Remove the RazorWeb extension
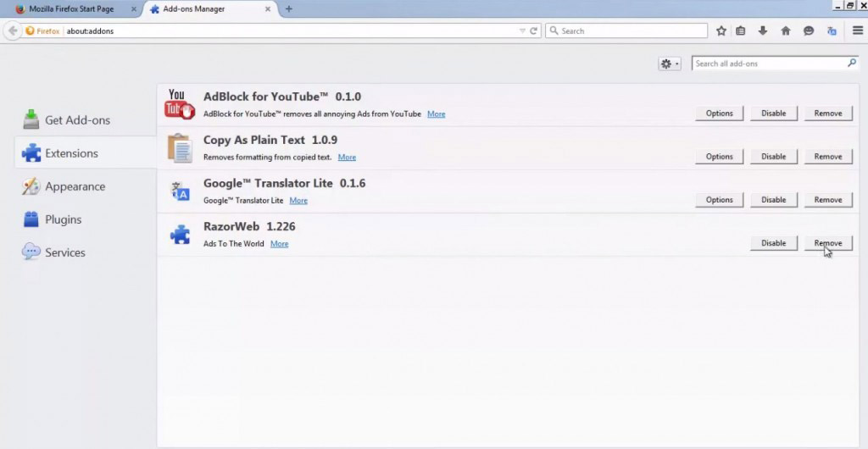Screen dimensions: 868x449 828,243
